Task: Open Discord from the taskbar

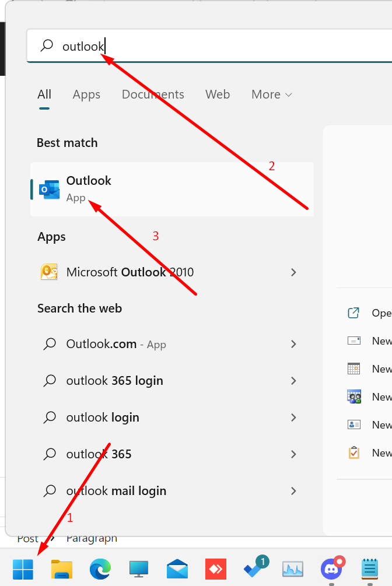Action: pos(332,568)
